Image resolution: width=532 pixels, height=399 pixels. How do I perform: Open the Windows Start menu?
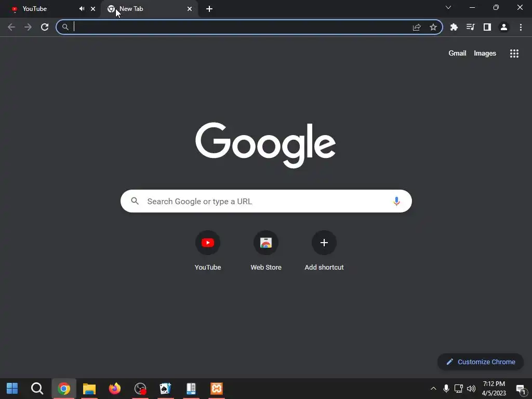click(12, 389)
